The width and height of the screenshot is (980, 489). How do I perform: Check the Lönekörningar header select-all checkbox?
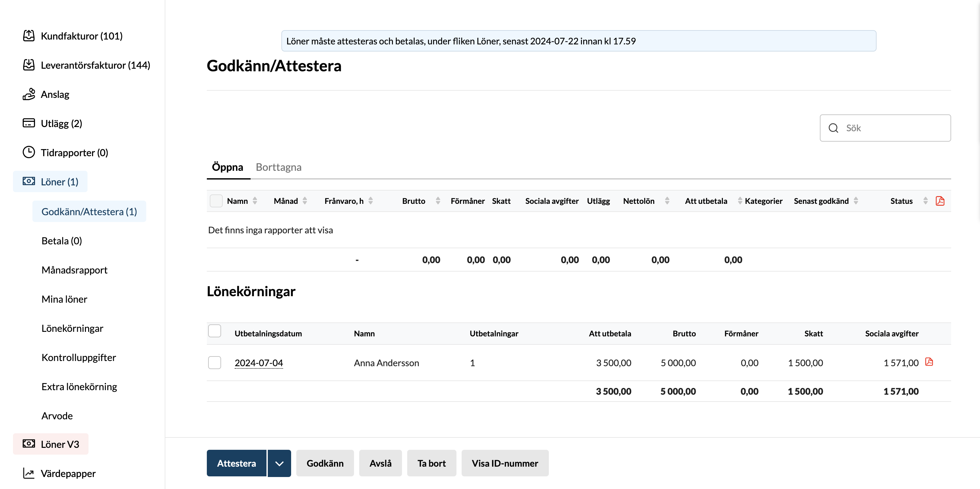215,331
